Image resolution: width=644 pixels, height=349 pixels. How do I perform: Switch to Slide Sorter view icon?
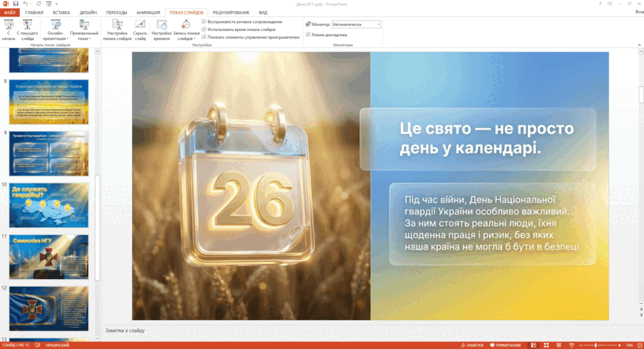point(546,346)
